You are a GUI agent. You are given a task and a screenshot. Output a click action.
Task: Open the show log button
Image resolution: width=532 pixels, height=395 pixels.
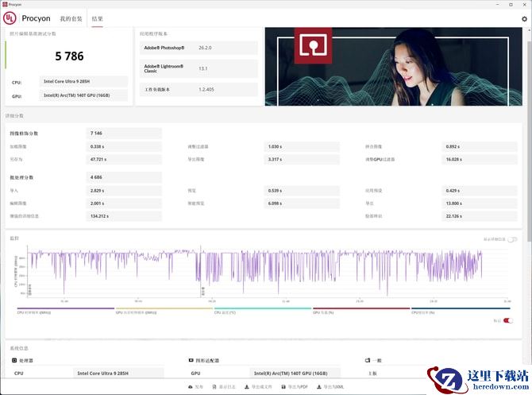(x=223, y=387)
